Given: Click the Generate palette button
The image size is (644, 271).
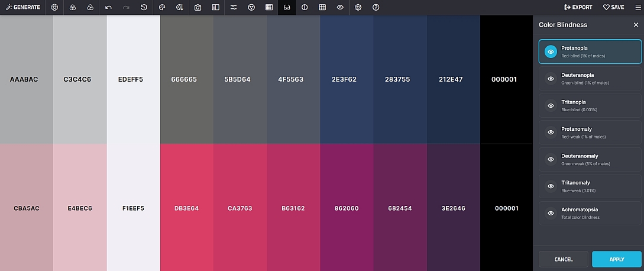Looking at the screenshot, I should (23, 8).
